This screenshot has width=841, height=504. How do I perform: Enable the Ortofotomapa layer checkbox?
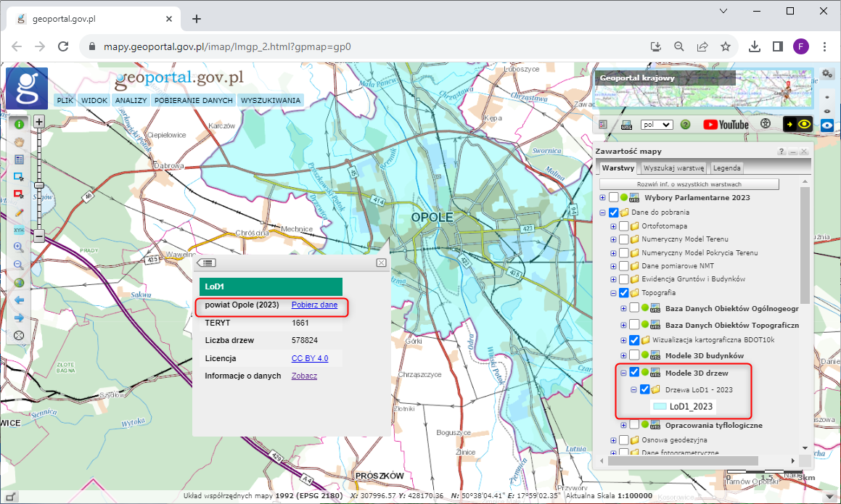pyautogui.click(x=624, y=226)
